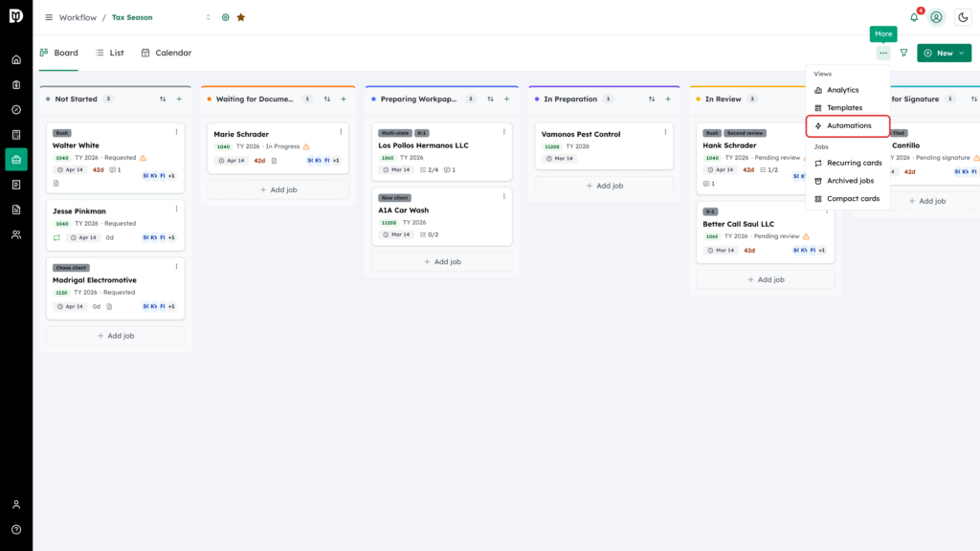Click the More ellipsis button

(x=883, y=54)
